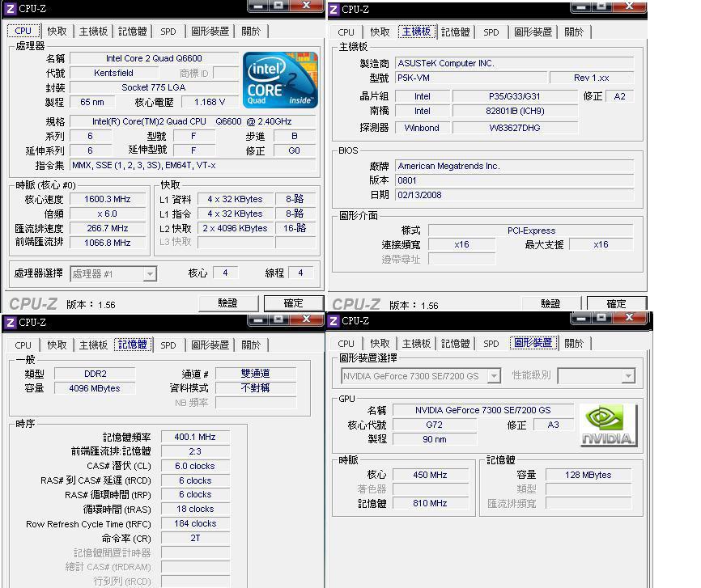Switch to 圖形裝置 tab in the memory window
701x588 pixels.
210,345
